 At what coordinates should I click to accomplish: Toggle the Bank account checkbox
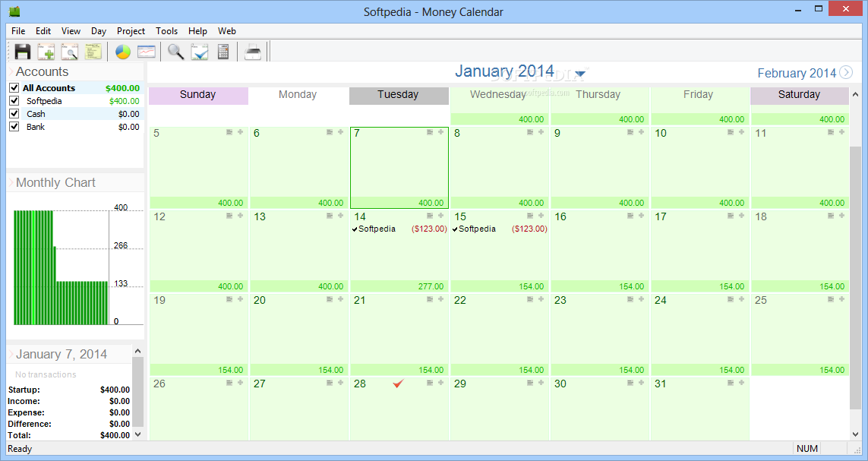[x=14, y=126]
